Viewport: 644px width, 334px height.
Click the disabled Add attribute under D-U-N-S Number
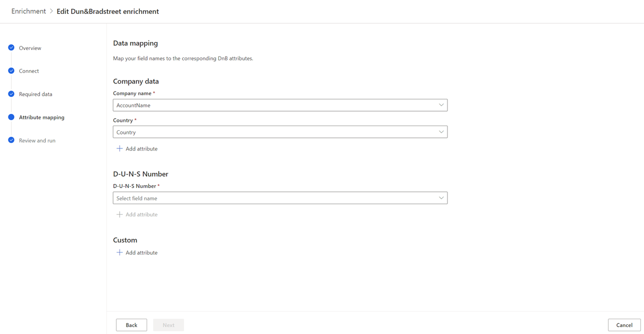[x=137, y=214]
